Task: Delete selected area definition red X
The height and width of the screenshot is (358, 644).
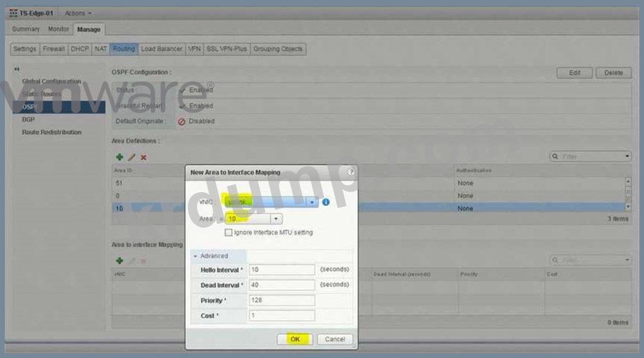Action: [143, 157]
